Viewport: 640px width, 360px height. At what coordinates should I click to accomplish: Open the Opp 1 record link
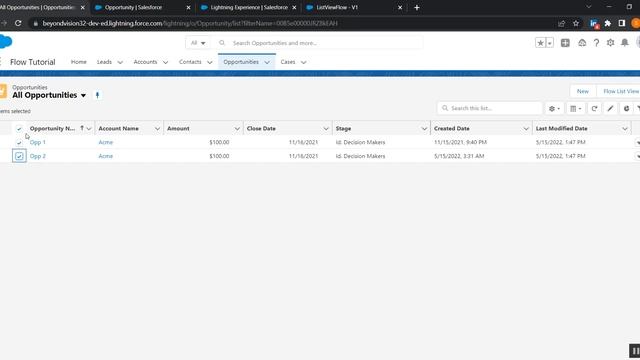pos(38,142)
